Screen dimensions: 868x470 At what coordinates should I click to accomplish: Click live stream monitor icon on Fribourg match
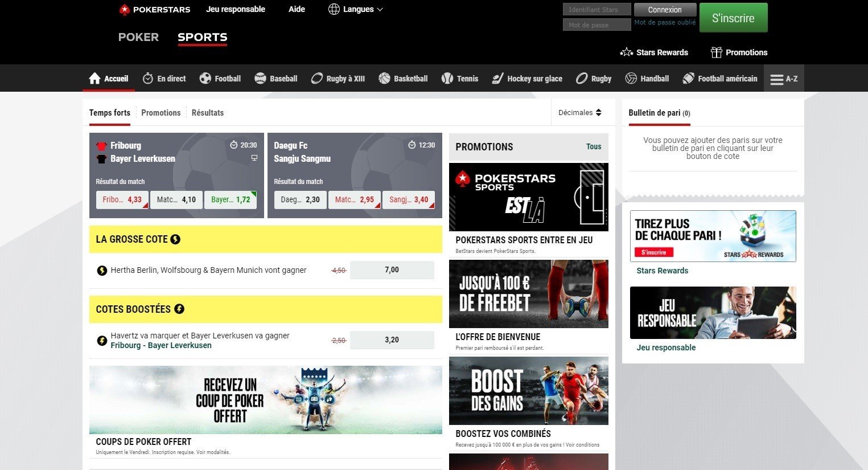(254, 158)
